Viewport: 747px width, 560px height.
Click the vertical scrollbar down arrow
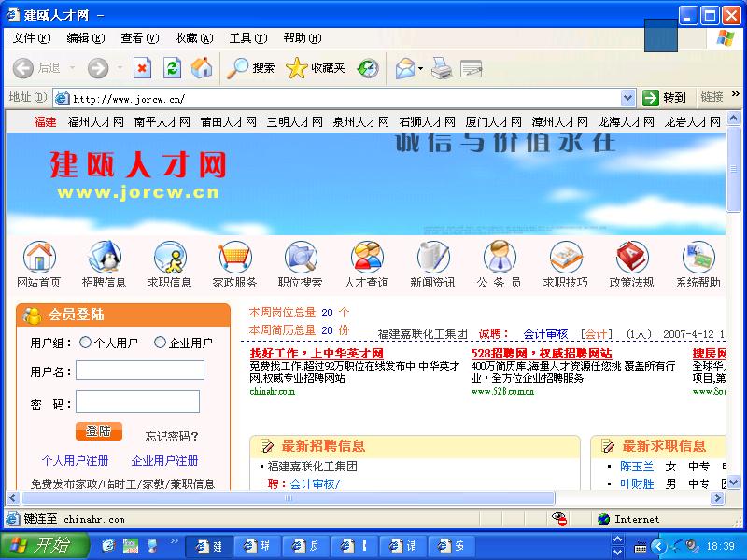coord(734,483)
